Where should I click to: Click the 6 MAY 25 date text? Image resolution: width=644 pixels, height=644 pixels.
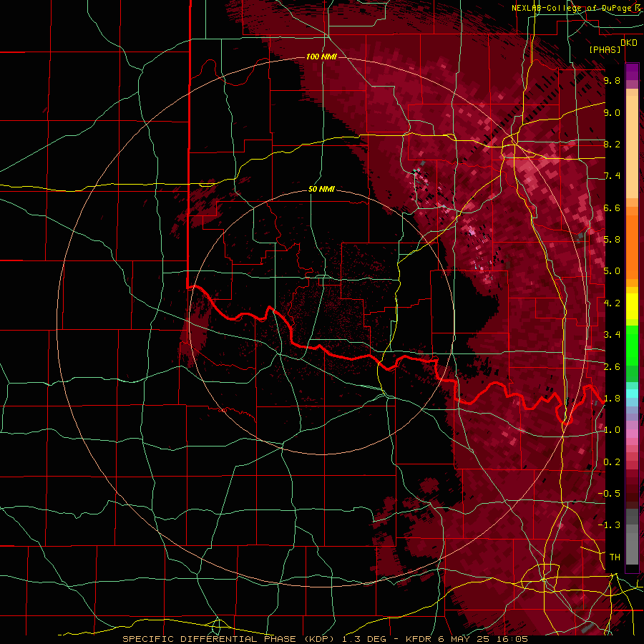coord(464,639)
